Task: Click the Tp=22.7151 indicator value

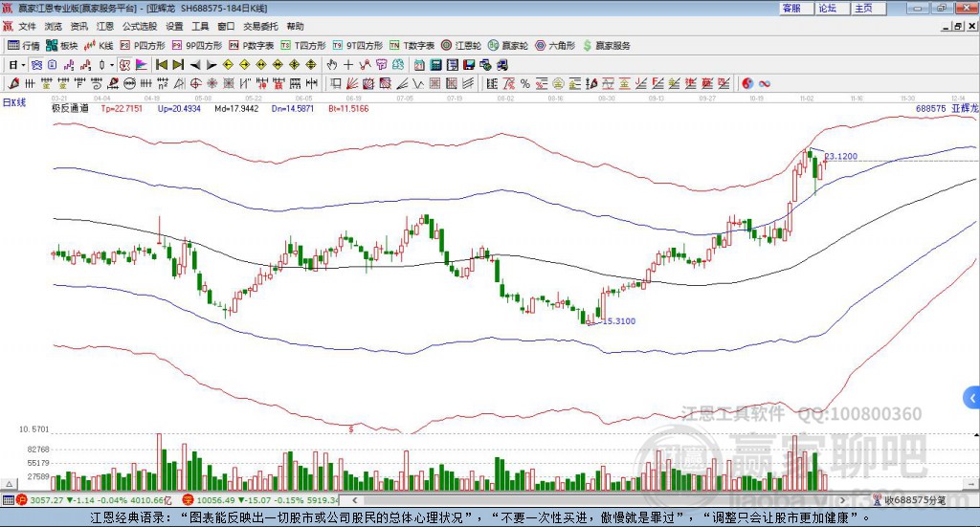Action: (x=122, y=108)
